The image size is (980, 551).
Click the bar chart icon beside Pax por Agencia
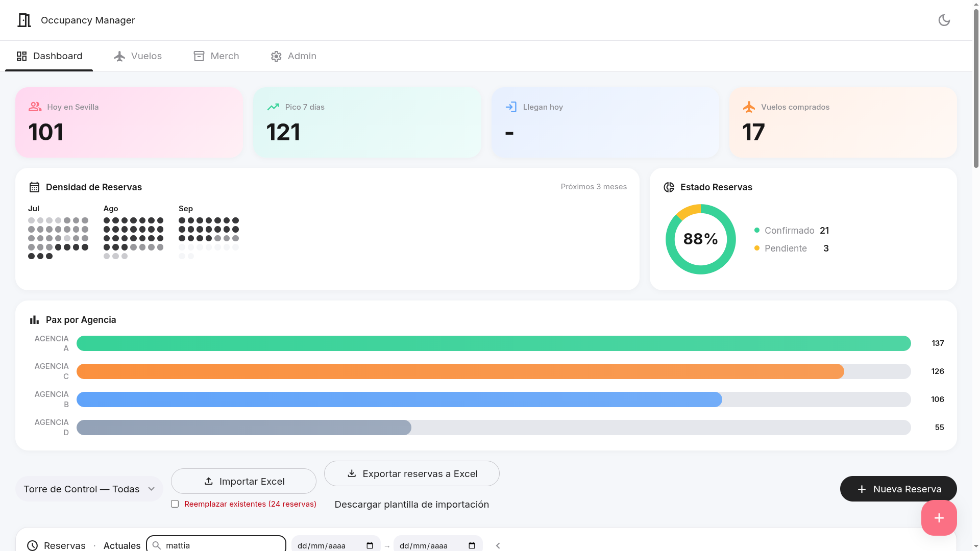(x=34, y=320)
